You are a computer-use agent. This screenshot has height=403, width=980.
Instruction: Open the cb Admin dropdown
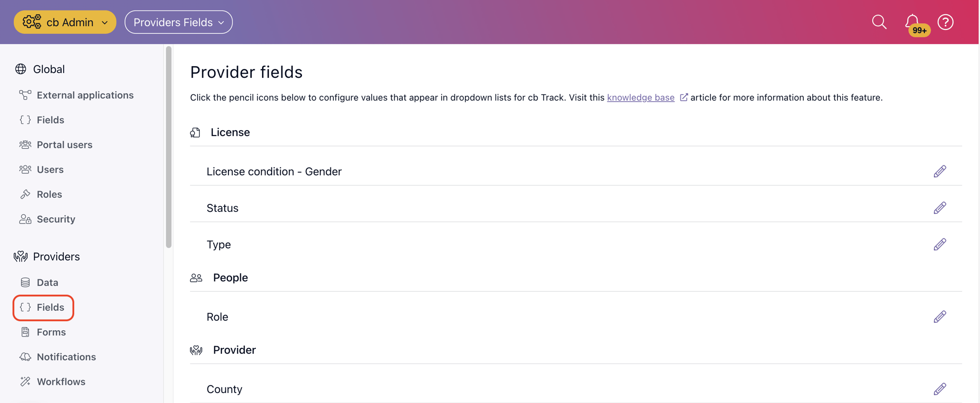(65, 22)
